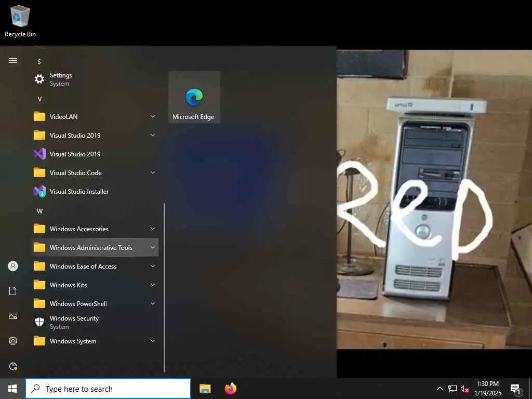Expand the Visual Studio 2019 folder chevron

[x=153, y=136]
